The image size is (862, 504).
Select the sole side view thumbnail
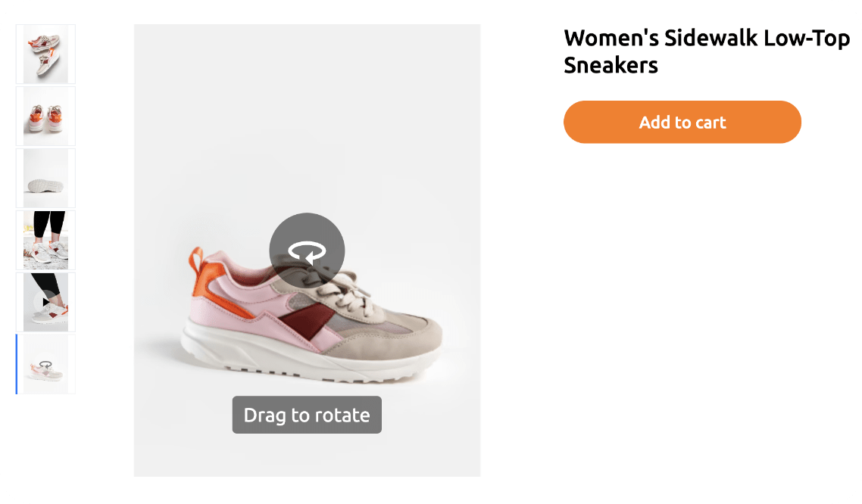[45, 179]
